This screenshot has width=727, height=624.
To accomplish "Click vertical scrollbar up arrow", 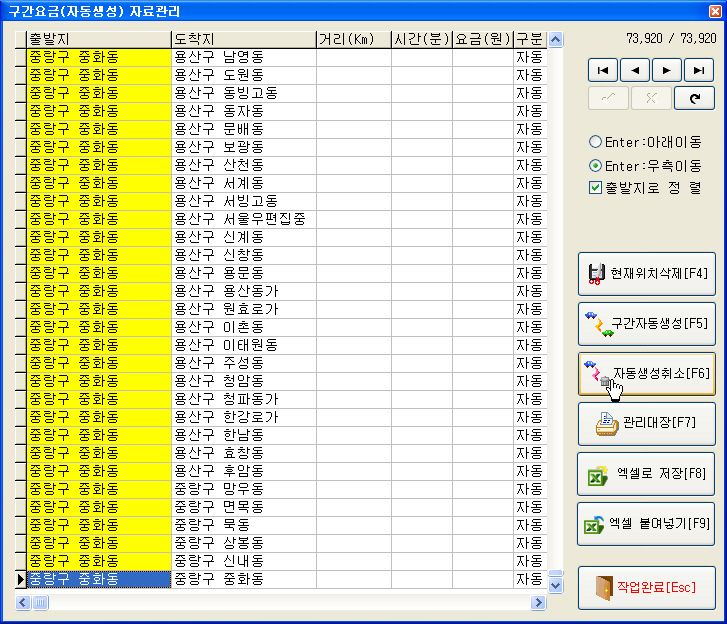I will pyautogui.click(x=555, y=40).
